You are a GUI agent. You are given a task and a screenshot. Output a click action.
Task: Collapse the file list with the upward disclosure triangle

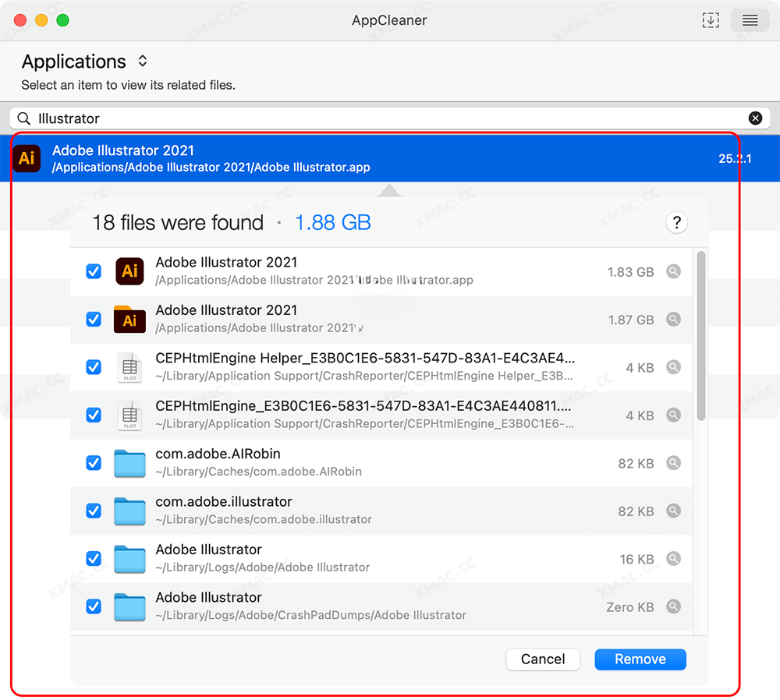[389, 189]
